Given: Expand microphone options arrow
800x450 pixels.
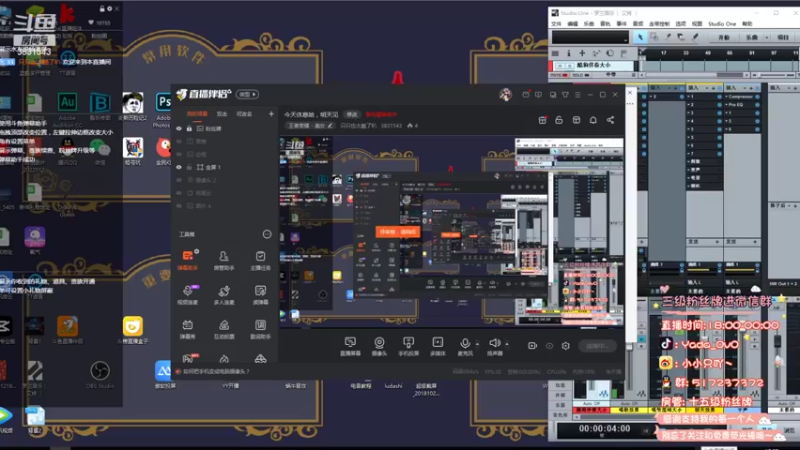Looking at the screenshot, I should tap(477, 344).
